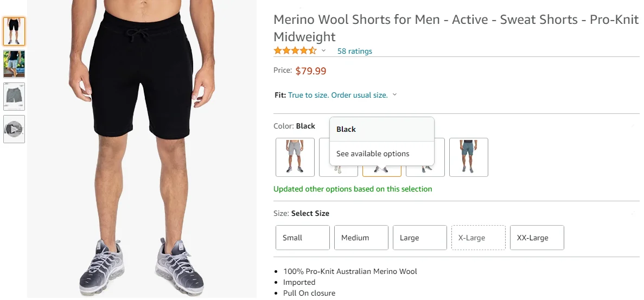The image size is (644, 300).
Task: Select size Medium
Action: 361,238
